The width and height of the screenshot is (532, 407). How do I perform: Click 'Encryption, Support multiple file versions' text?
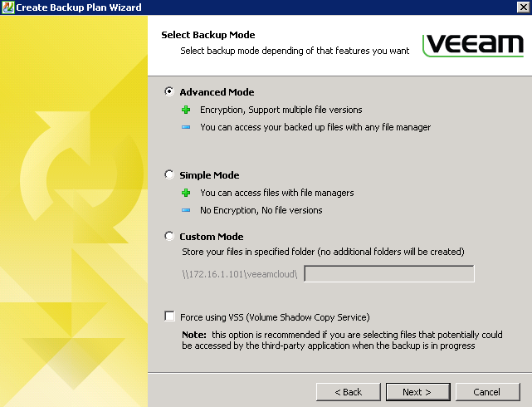281,110
